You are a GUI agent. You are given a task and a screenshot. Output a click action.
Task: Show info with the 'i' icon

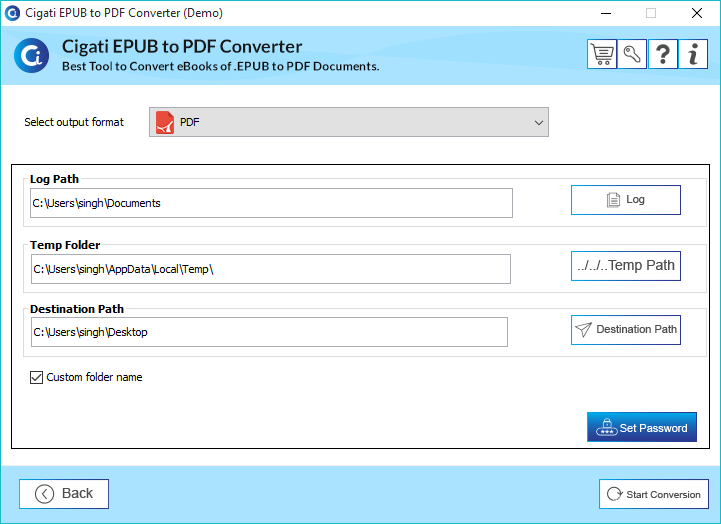[x=693, y=54]
